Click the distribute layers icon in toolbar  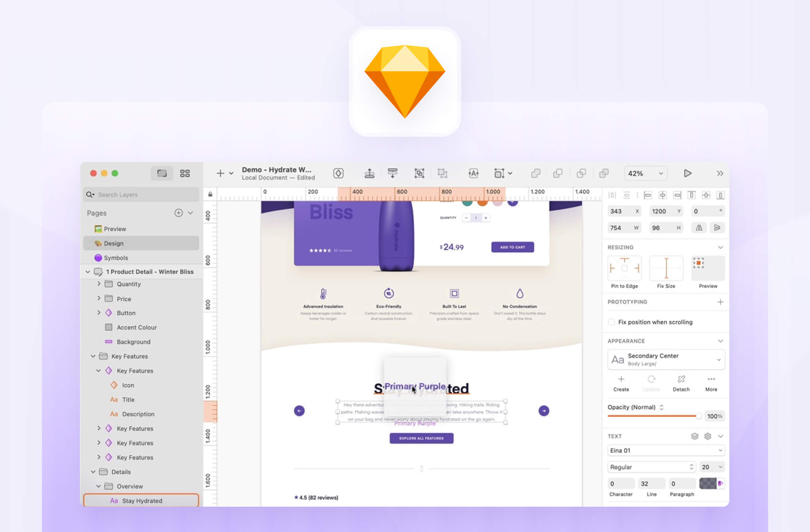point(393,173)
